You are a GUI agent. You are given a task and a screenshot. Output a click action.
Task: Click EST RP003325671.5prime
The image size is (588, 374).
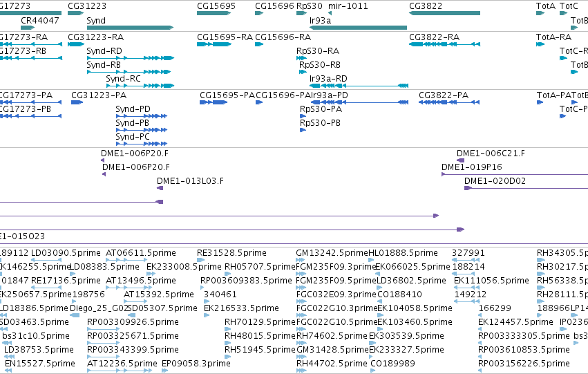pos(103,343)
